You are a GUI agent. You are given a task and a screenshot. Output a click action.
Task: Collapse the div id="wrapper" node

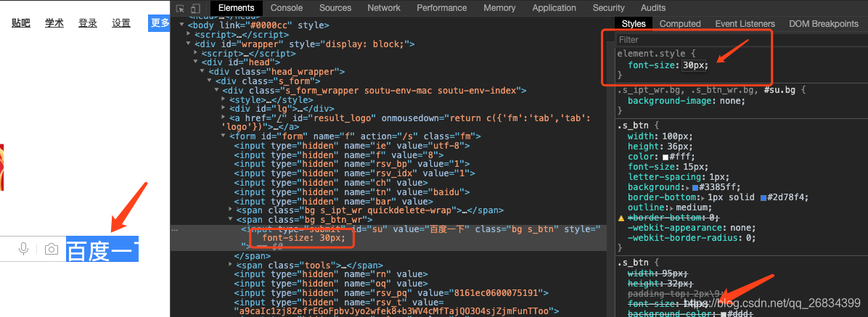[189, 44]
